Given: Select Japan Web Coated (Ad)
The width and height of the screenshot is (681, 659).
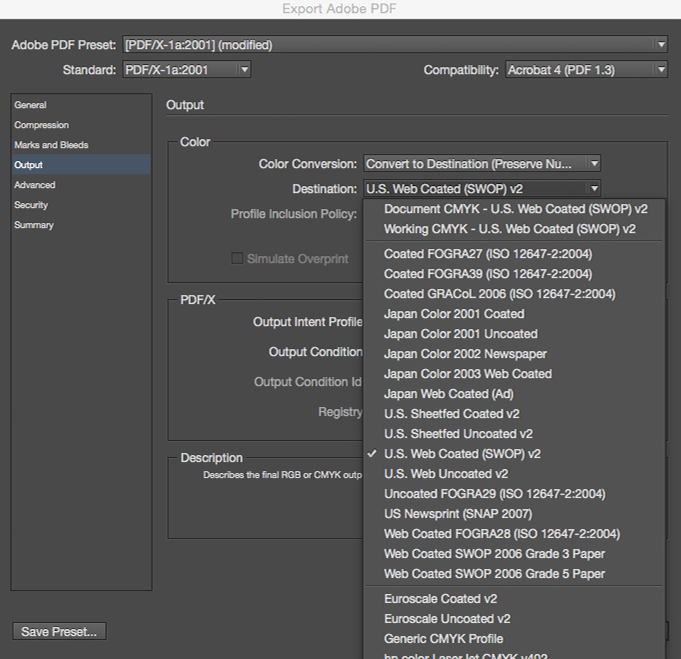Looking at the screenshot, I should tap(514, 394).
